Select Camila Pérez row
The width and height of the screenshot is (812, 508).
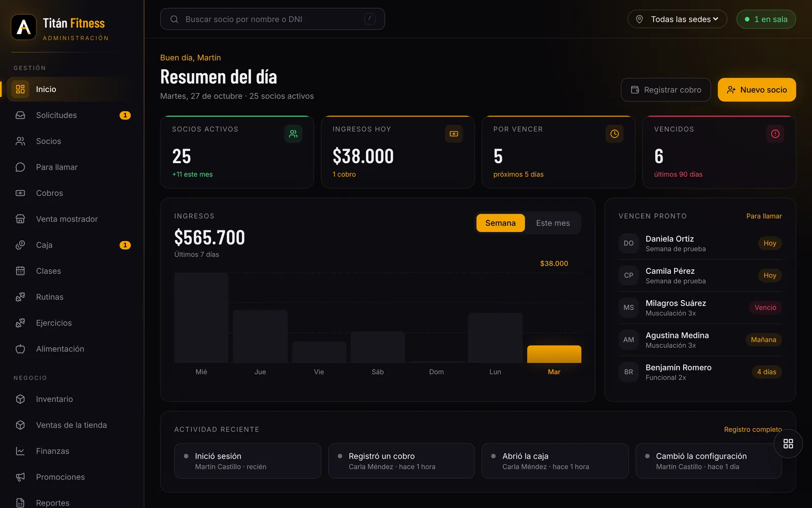click(700, 275)
